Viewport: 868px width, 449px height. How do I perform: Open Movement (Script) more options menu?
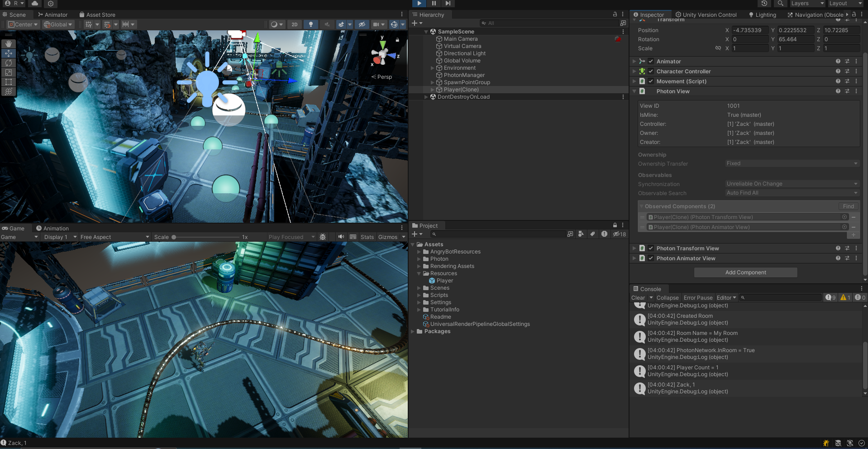coord(856,81)
